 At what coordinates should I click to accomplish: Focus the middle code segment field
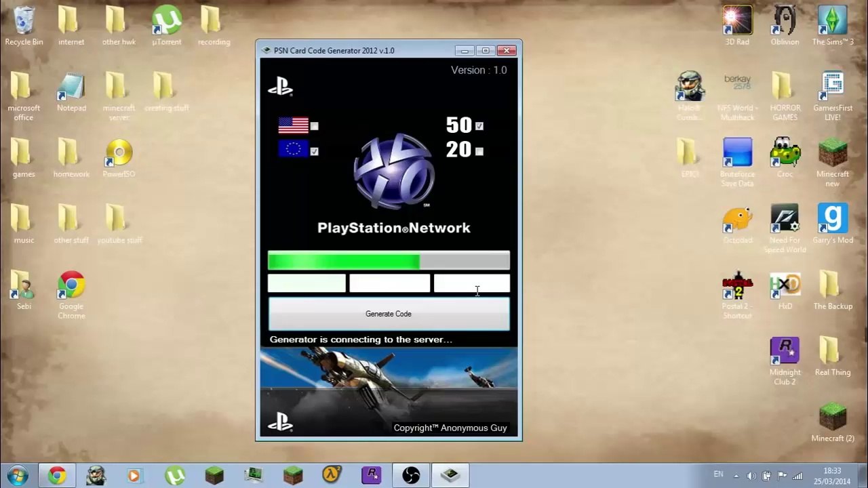pyautogui.click(x=389, y=283)
